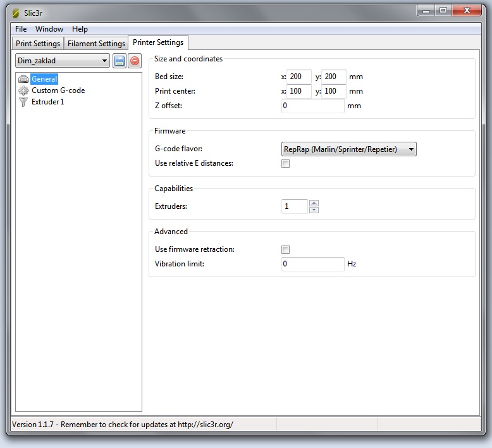Click the Slic3r leaf icon in title bar

(x=16, y=13)
